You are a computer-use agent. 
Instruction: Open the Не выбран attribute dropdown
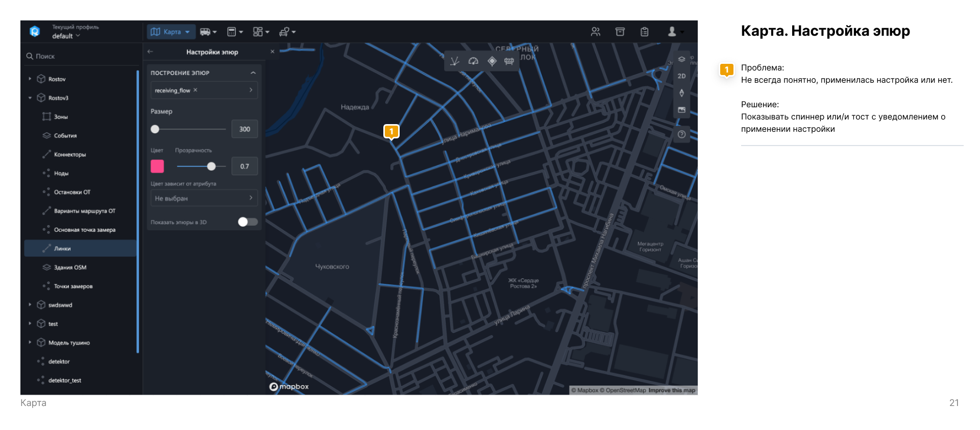click(204, 198)
